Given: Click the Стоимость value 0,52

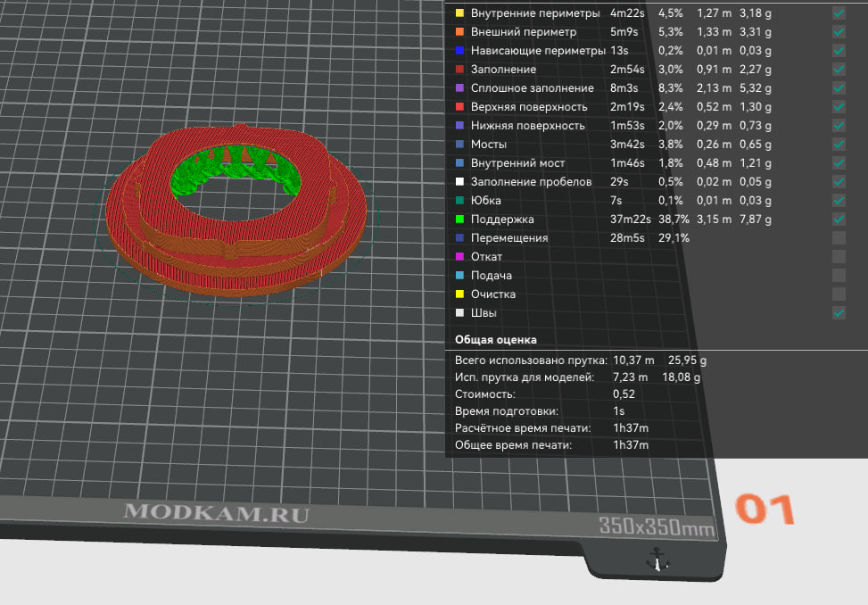Looking at the screenshot, I should tap(624, 394).
